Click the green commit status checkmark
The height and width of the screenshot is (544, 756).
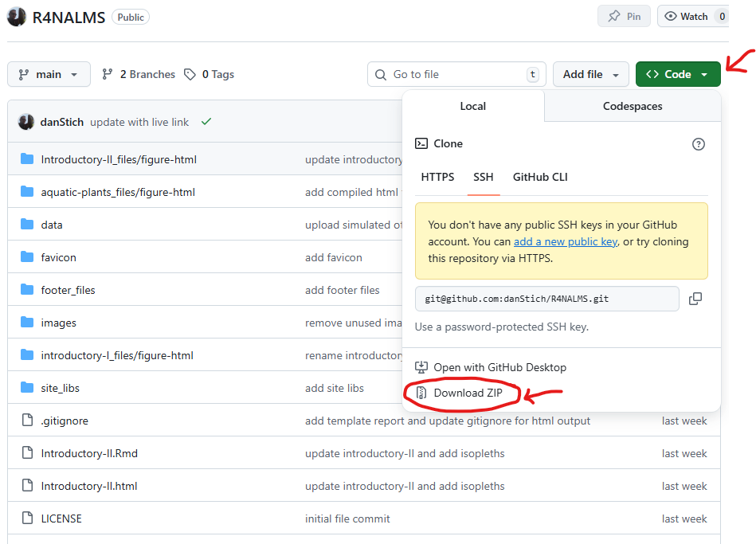click(206, 122)
